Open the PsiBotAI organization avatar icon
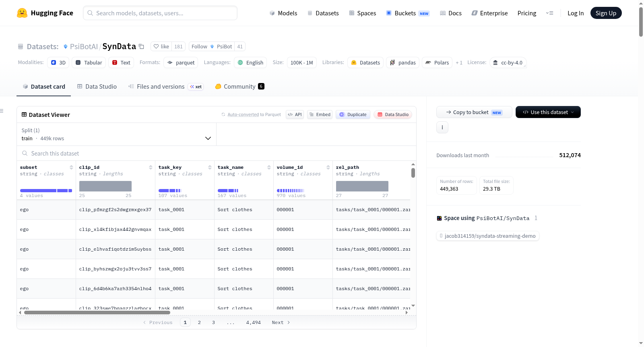644x347 pixels. (66, 47)
